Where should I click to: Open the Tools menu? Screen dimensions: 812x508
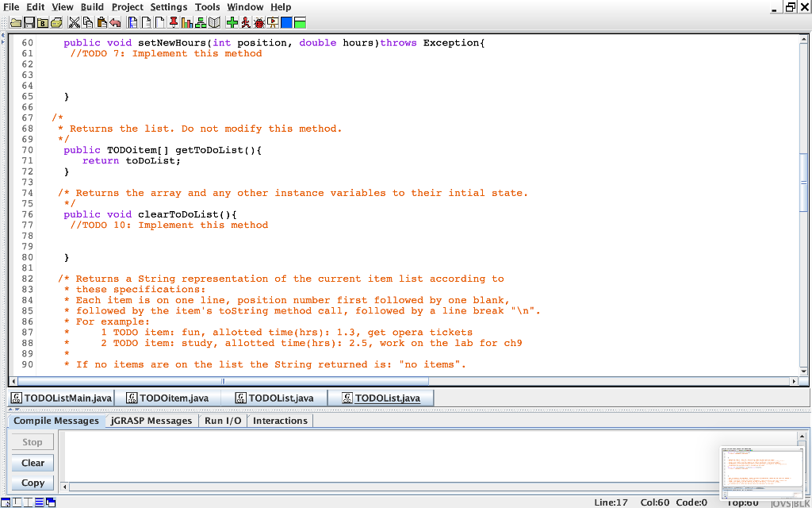tap(208, 7)
